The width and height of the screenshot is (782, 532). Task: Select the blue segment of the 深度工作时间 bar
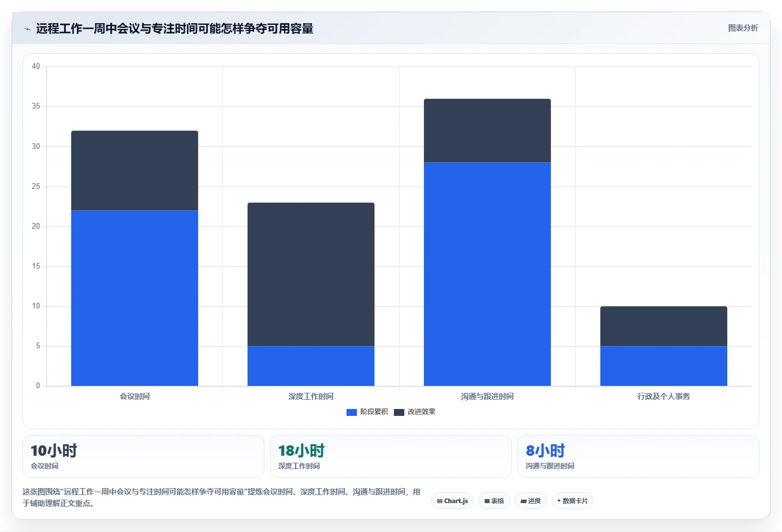311,366
